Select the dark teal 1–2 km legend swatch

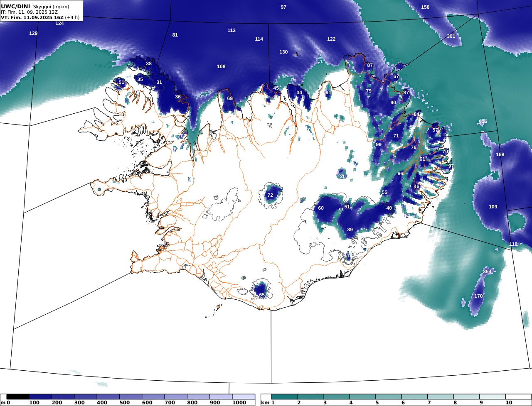pos(285,397)
